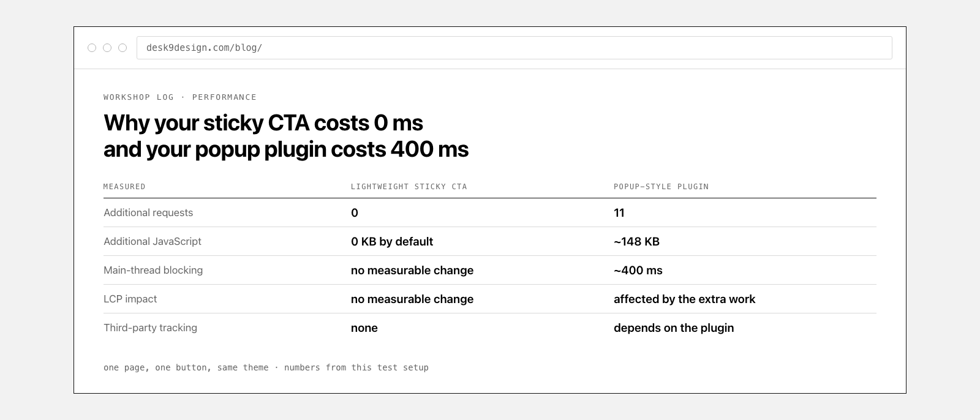Click the 'Additional JavaScript' row label

pyautogui.click(x=153, y=242)
